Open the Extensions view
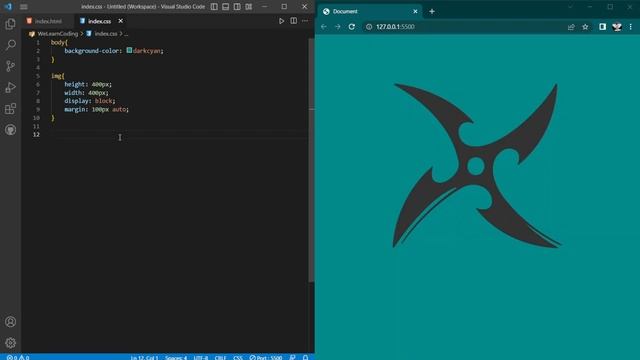Image resolution: width=640 pixels, height=360 pixels. coord(11,109)
